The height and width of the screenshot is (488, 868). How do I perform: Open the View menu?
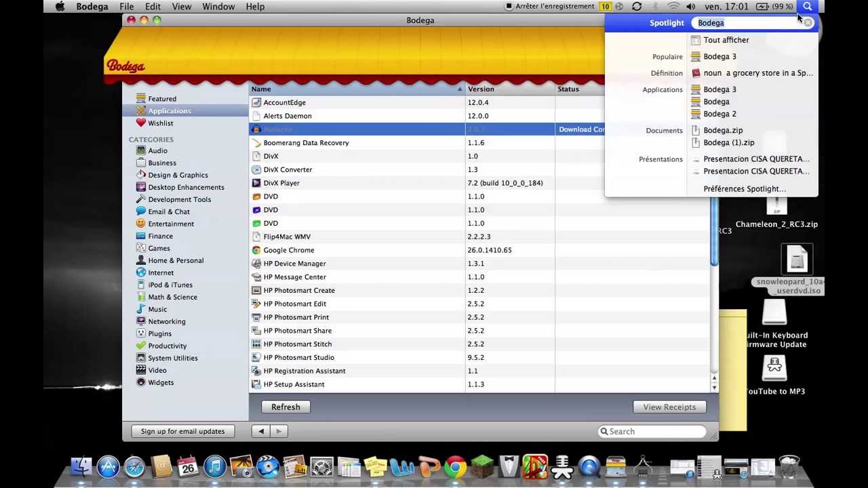[x=182, y=7]
